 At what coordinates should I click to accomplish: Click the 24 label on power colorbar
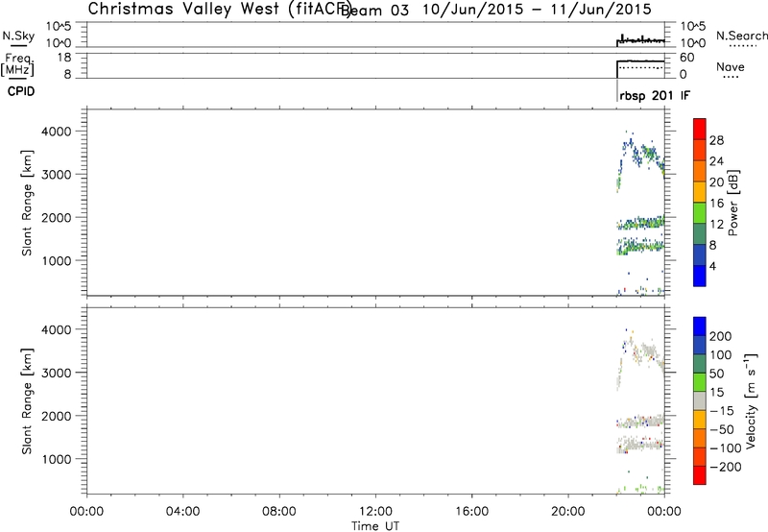click(716, 161)
